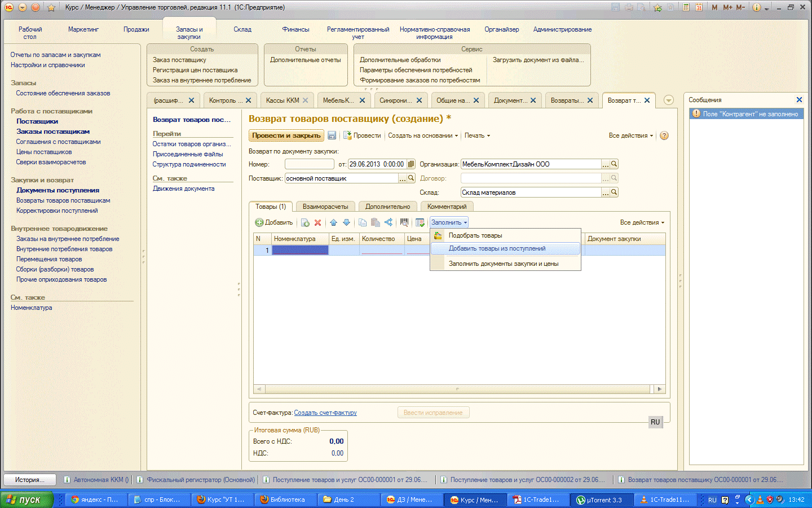Open Заказ поставщику in Создать panel
This screenshot has height=508, width=812.
tap(179, 60)
